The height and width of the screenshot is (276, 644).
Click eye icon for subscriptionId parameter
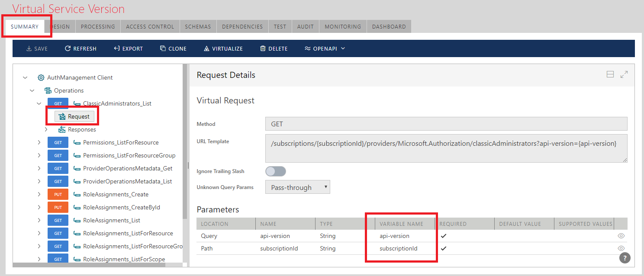tap(621, 248)
